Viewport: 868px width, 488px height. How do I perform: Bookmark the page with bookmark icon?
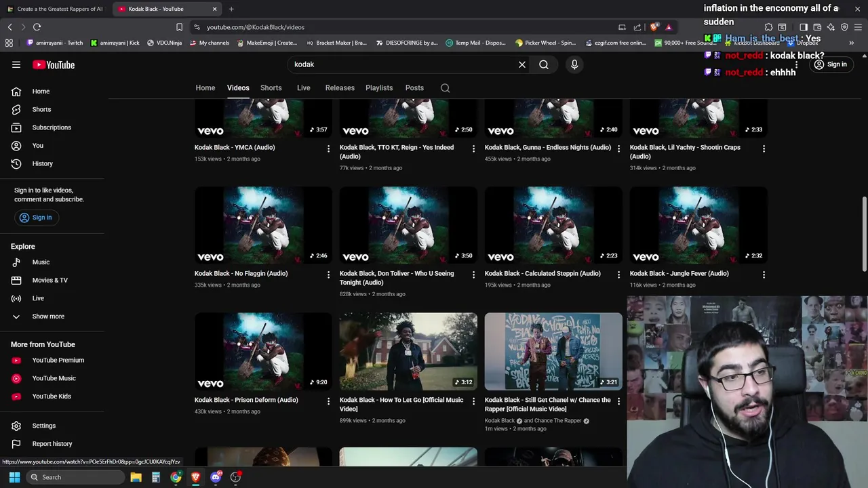coord(179,27)
